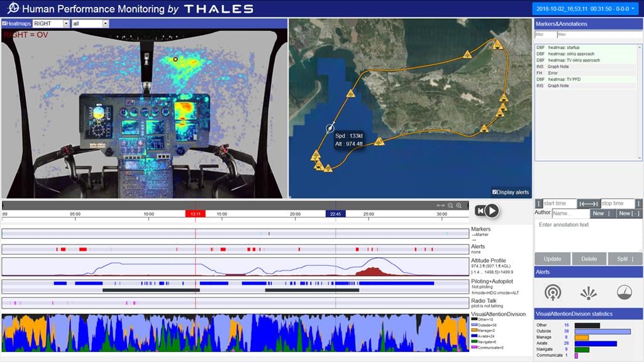Click the Delete annotation button
Image resolution: width=644 pixels, height=362 pixels.
589,258
